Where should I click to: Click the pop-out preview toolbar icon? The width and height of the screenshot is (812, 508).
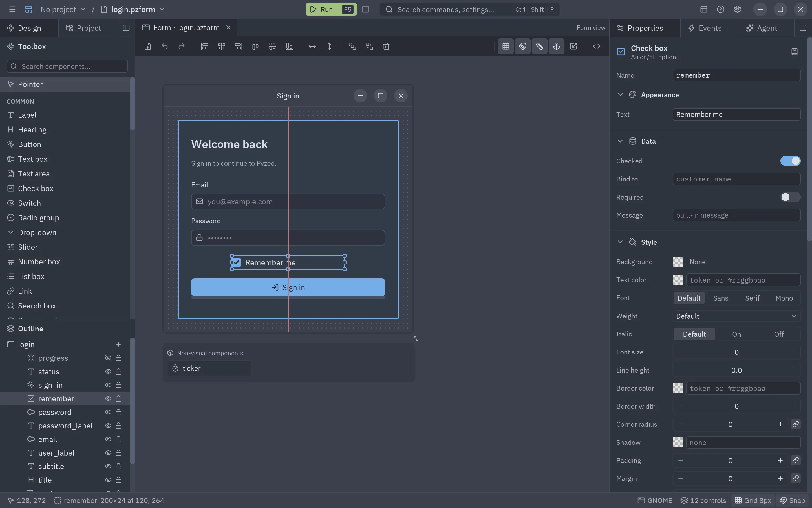pos(573,46)
